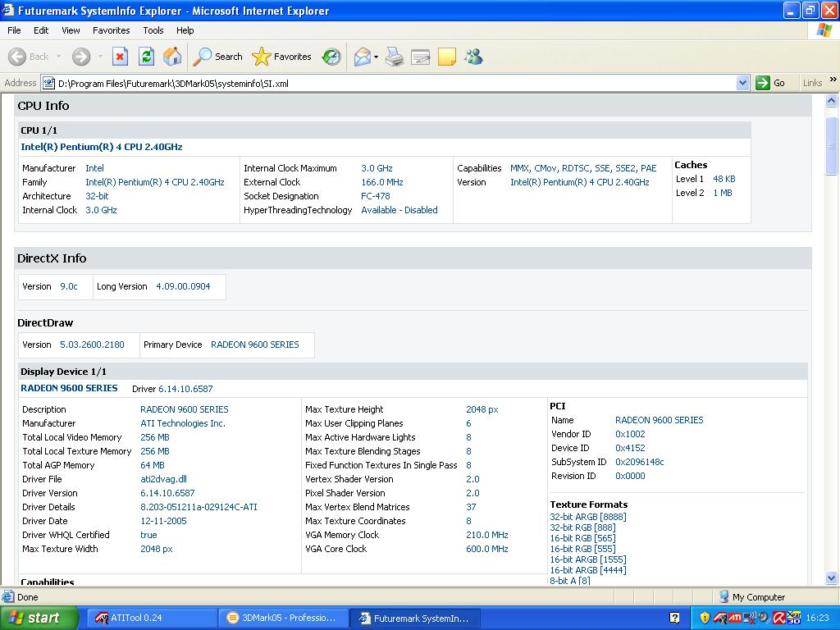Go to the Home page icon

coord(172,57)
